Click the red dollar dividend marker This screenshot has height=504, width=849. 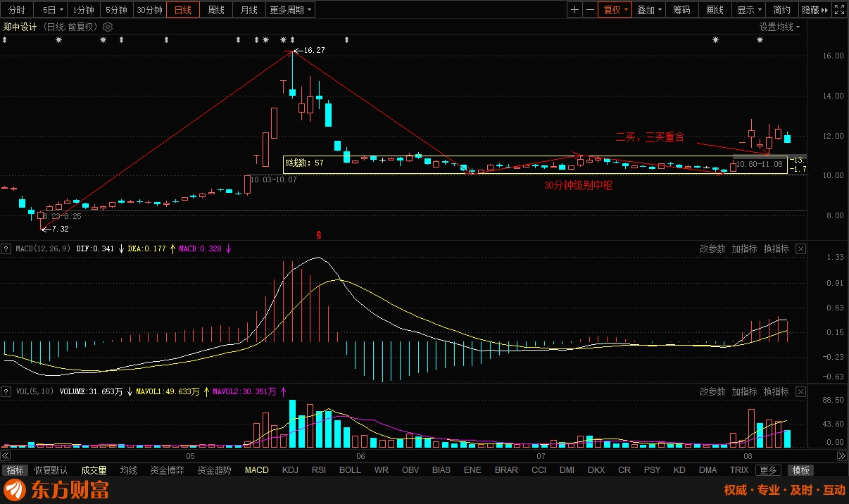tap(319, 234)
